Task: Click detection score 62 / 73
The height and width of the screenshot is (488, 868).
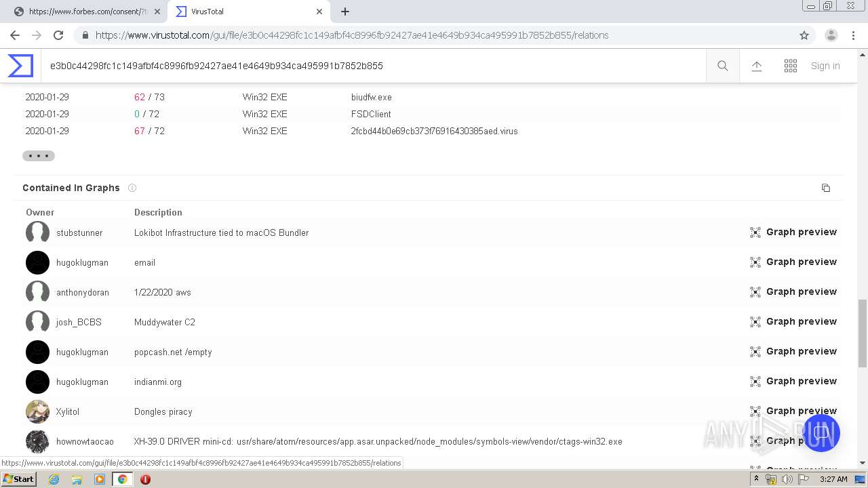Action: pos(149,97)
